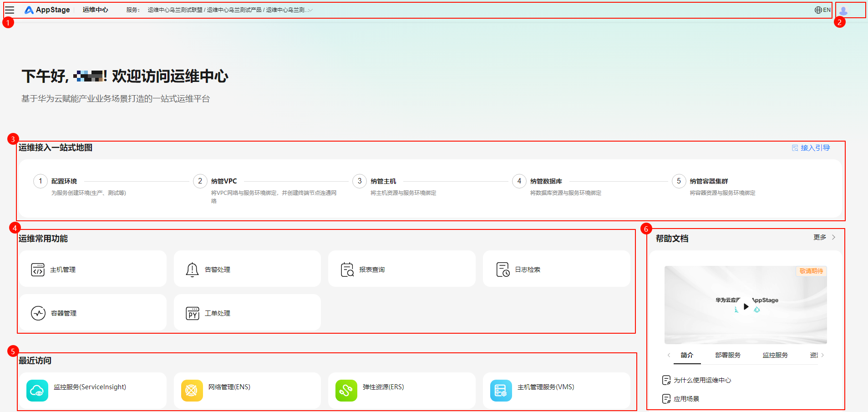The image size is (868, 412).
Task: Open 工单处理 ticket handling card
Action: pyautogui.click(x=247, y=313)
